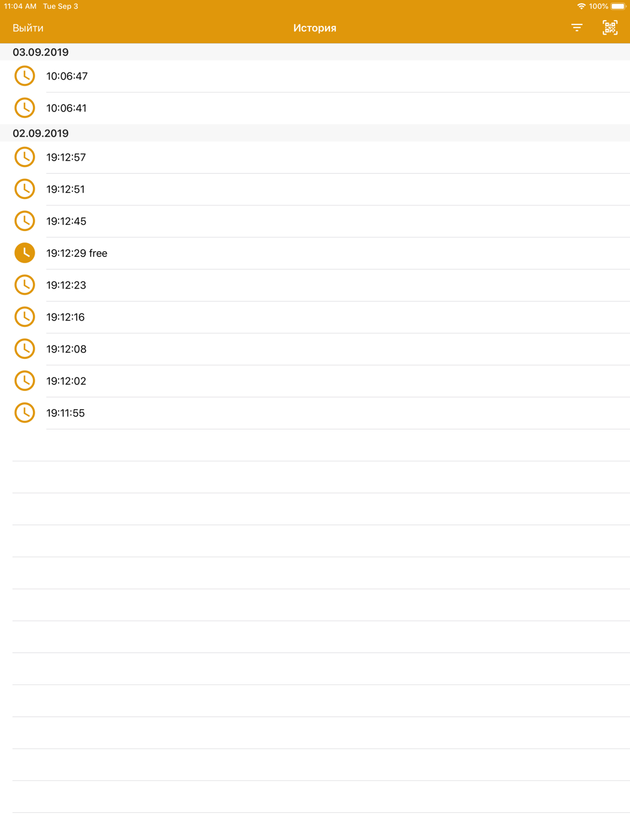Open history entry 19:12:16

[x=315, y=317]
